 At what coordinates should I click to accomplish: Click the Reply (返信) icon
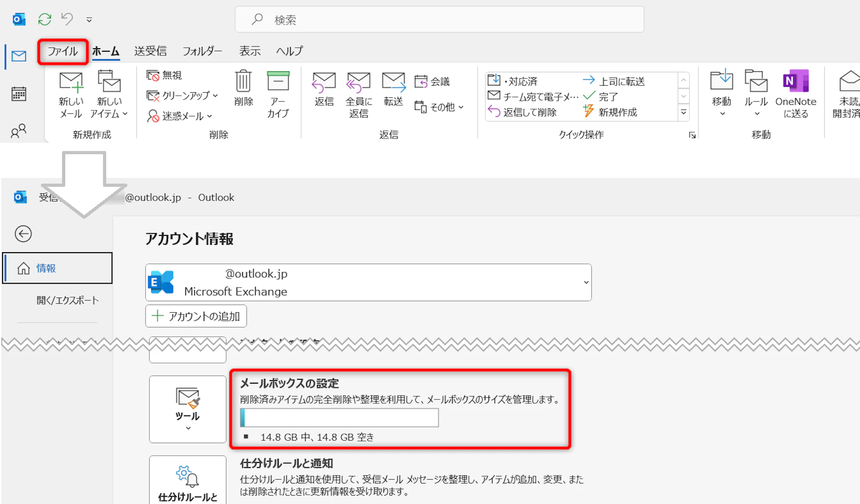click(x=324, y=82)
